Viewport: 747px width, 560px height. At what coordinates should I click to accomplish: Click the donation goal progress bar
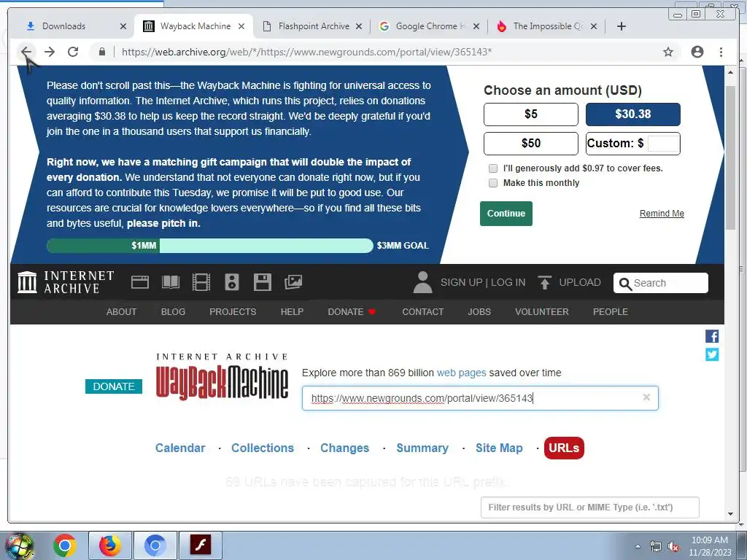[x=209, y=246]
